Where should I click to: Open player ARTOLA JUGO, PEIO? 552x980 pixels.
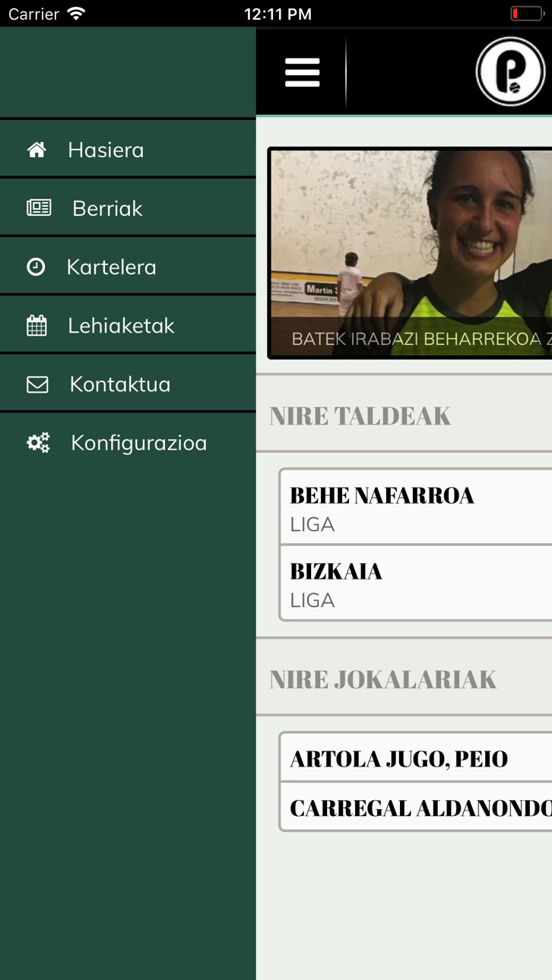click(416, 757)
